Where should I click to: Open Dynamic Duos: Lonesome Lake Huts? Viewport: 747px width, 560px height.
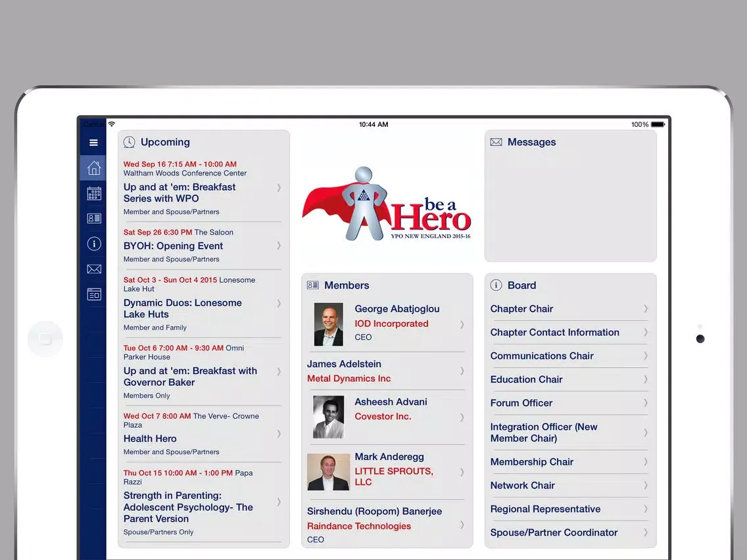[182, 308]
